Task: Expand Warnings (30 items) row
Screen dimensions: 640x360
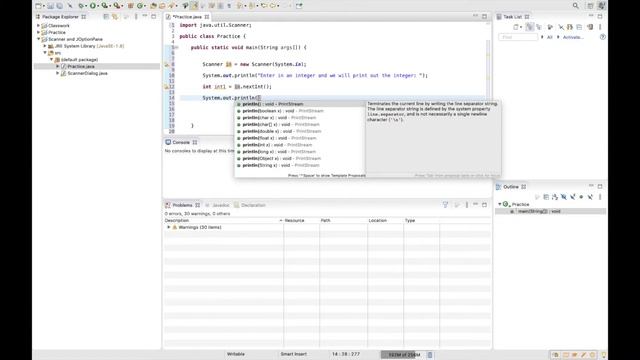Action: [169, 227]
